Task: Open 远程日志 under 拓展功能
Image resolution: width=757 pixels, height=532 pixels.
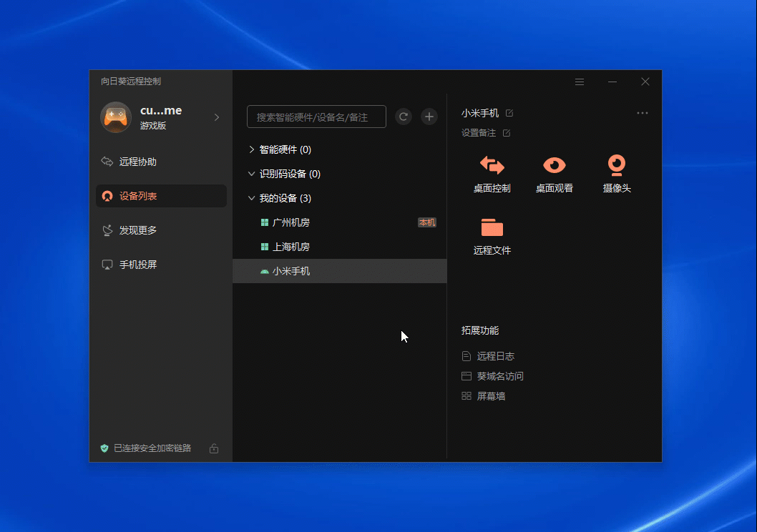Action: [489, 356]
